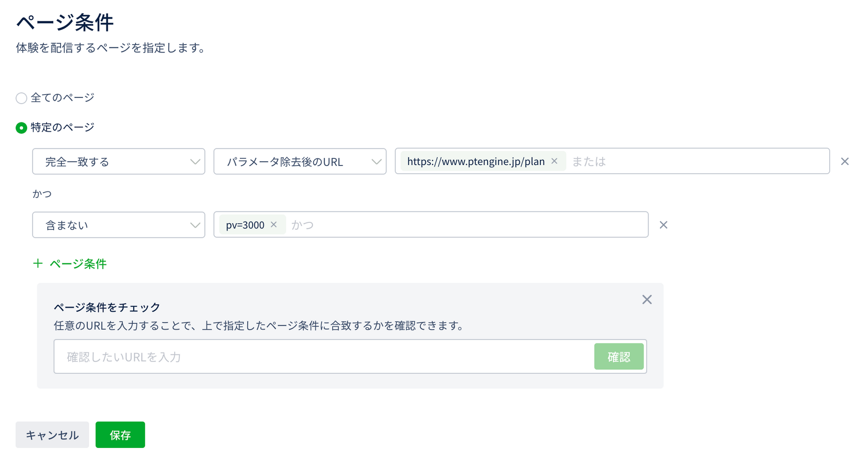
Task: Remove the https://www.ptengine.jp/plan URL tag
Action: click(554, 161)
